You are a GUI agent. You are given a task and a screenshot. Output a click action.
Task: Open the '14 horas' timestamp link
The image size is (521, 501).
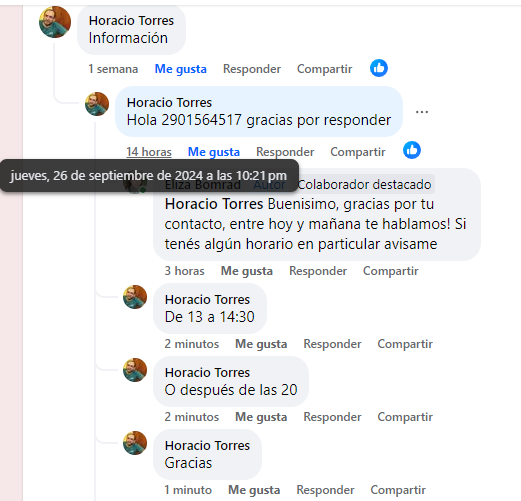point(149,152)
